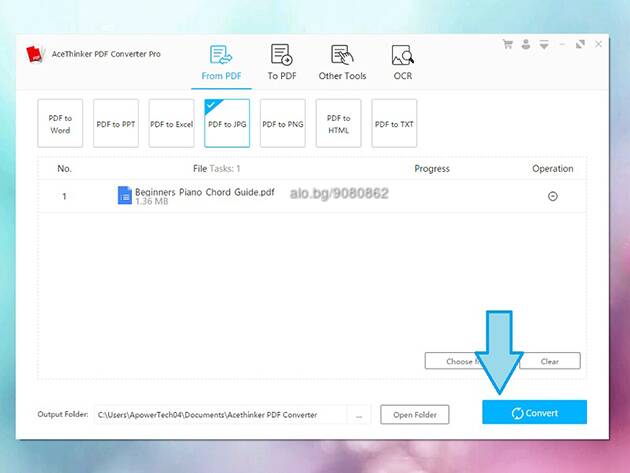
Task: Close the AceThinker PDF Converter window
Action: (x=598, y=44)
